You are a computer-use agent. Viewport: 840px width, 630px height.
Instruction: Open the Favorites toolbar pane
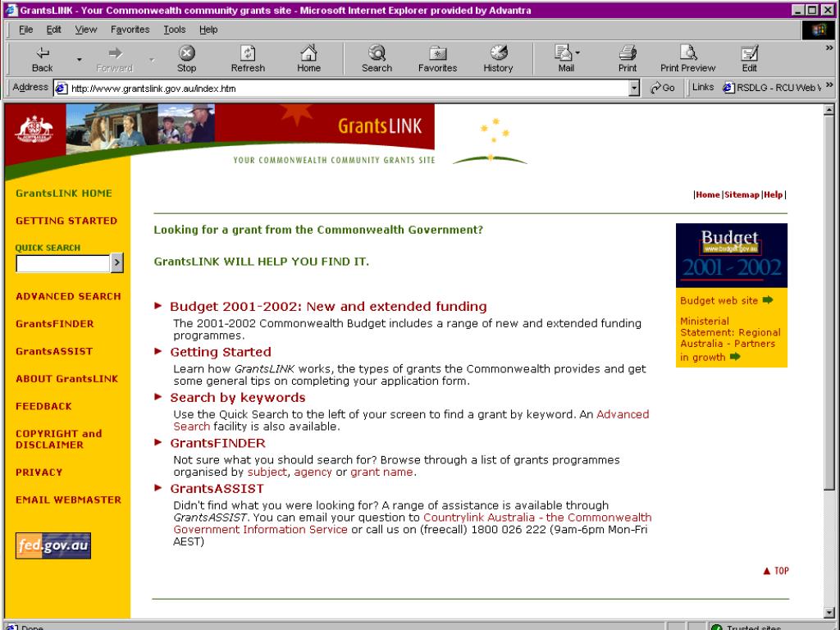pyautogui.click(x=437, y=58)
